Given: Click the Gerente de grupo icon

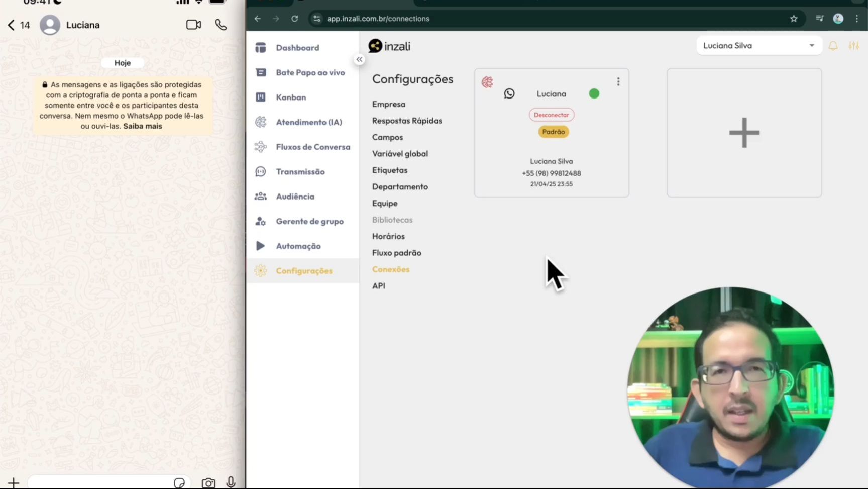Looking at the screenshot, I should 261,221.
